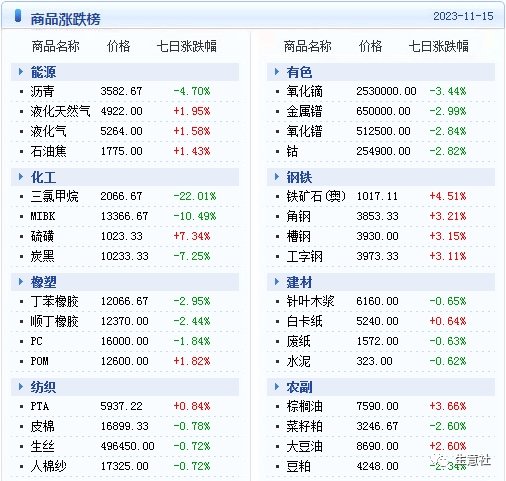
Task: Open the 钴 commodity
Action: click(x=292, y=151)
